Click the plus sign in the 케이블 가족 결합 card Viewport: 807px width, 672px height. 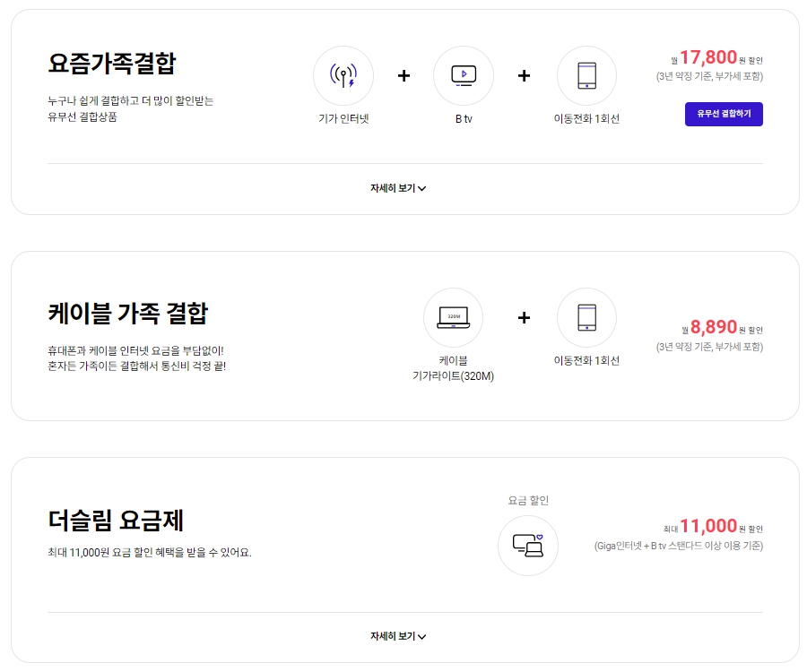point(524,317)
